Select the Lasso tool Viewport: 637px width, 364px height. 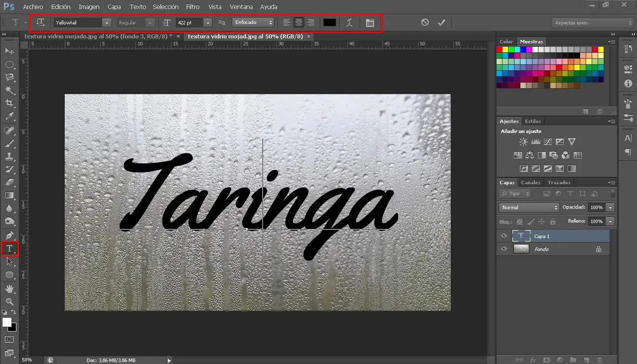[9, 77]
